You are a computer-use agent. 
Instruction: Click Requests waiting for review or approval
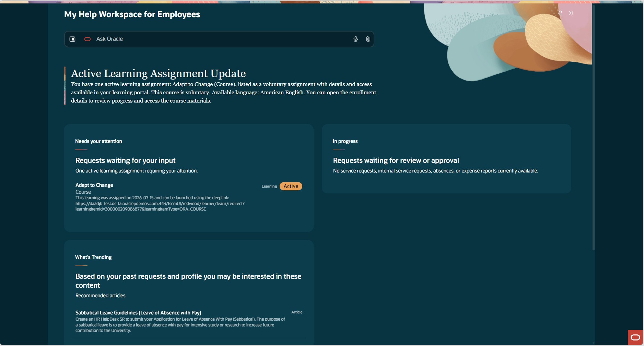click(396, 160)
